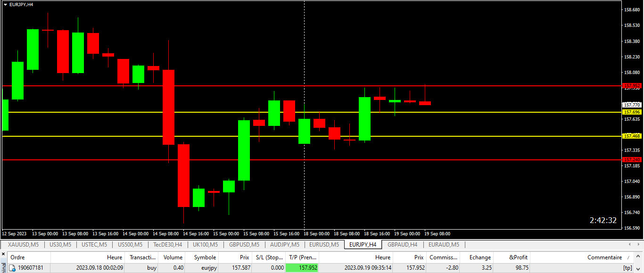
Task: Sort orders by the Ordre column header
Action: (29, 257)
